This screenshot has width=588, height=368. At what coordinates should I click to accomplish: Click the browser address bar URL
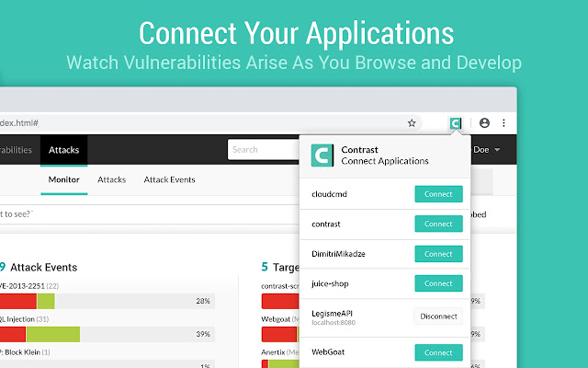tap(19, 123)
